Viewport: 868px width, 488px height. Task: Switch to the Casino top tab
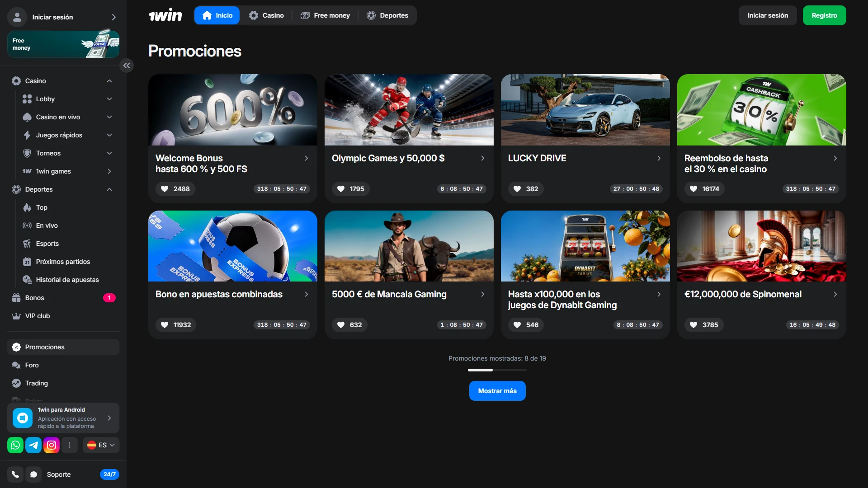[x=267, y=15]
